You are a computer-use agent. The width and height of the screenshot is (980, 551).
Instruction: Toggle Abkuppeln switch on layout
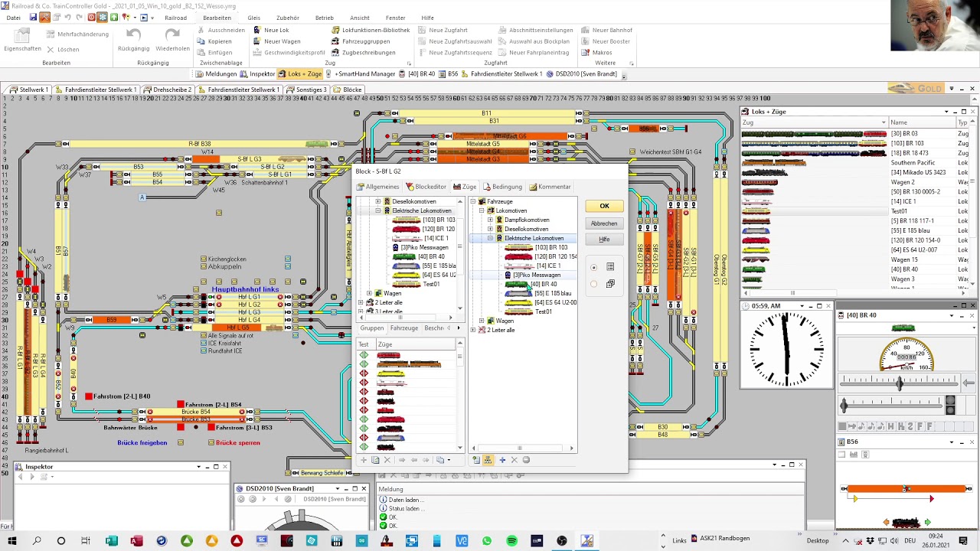pyautogui.click(x=204, y=267)
